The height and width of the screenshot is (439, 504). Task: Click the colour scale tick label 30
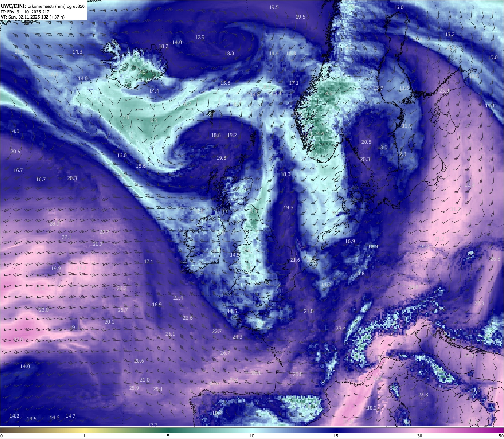click(420, 436)
